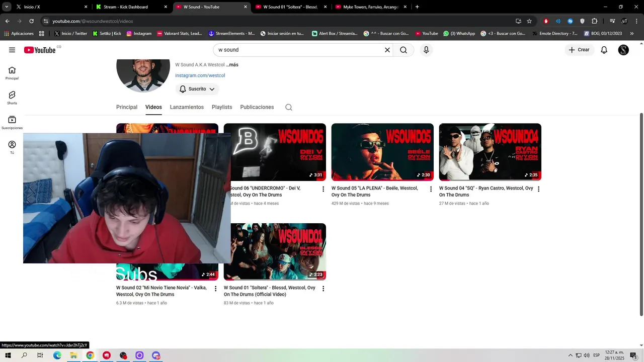Click the Chrome address bar URL
The height and width of the screenshot is (362, 644).
(93, 21)
